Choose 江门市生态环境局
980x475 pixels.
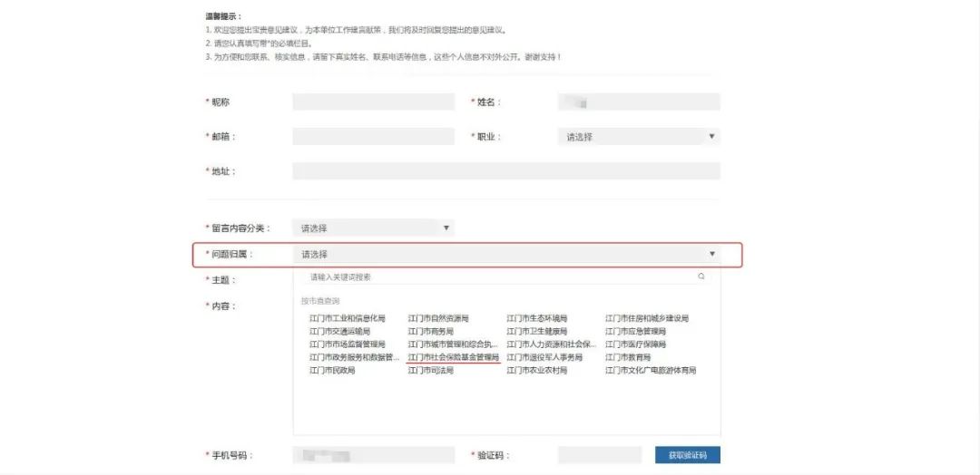[x=537, y=318]
